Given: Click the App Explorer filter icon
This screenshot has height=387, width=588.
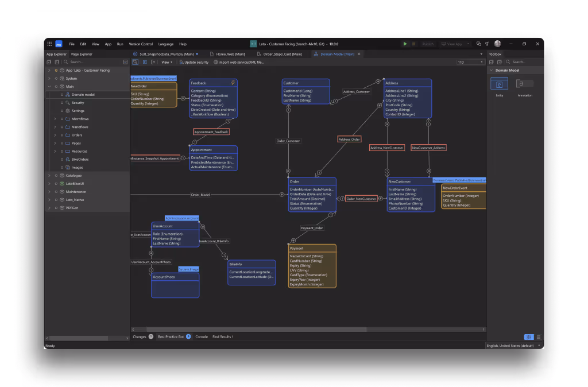Looking at the screenshot, I should [x=125, y=62].
